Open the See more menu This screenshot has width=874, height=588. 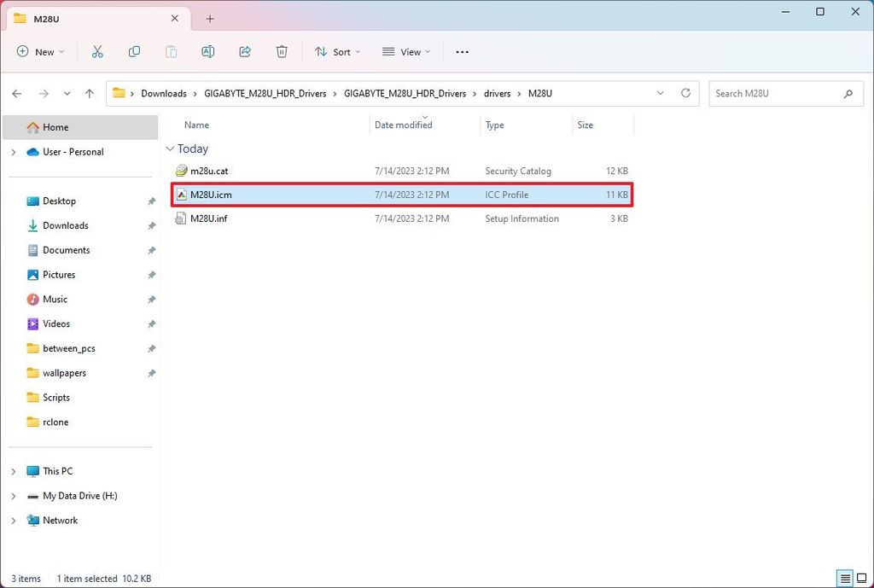click(x=462, y=52)
